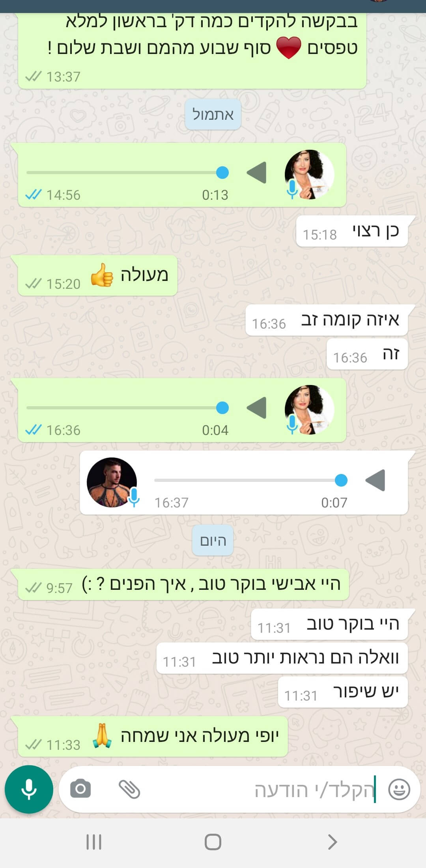The width and height of the screenshot is (426, 868).
Task: Play the received 0:07 voice message
Action: (375, 480)
